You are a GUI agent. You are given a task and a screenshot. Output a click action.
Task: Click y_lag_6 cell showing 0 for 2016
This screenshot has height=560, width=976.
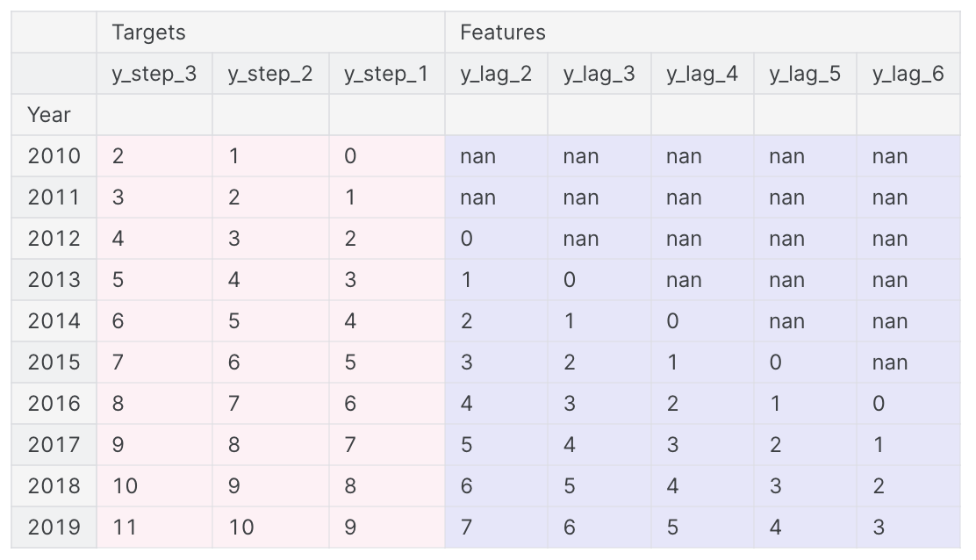(x=908, y=403)
